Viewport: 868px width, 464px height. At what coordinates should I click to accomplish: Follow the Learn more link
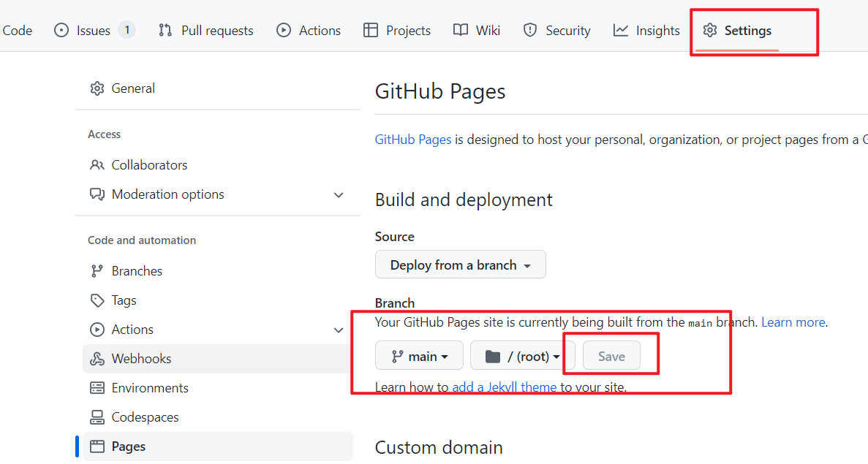pos(793,322)
